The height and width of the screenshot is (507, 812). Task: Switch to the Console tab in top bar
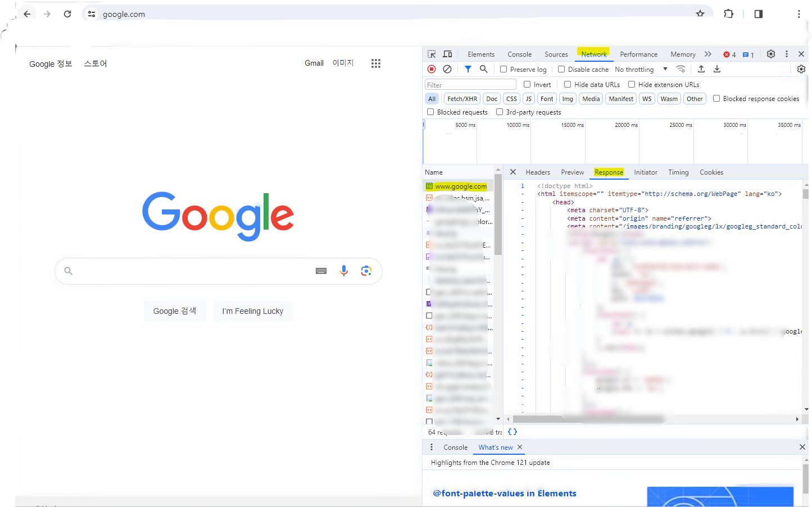click(x=519, y=54)
